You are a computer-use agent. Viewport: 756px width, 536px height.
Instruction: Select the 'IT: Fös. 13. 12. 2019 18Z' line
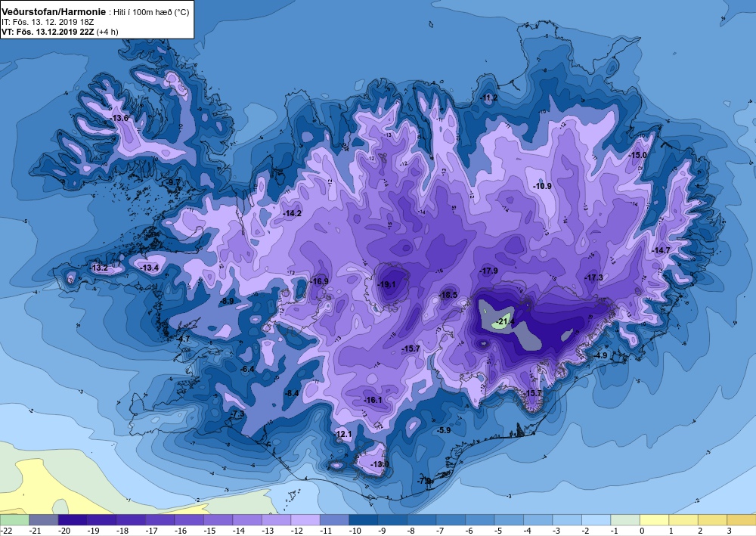pyautogui.click(x=47, y=22)
